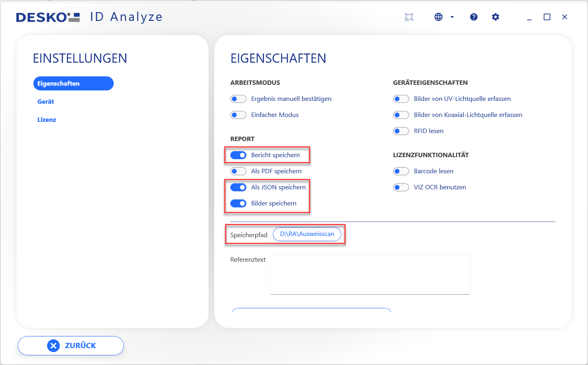The image size is (588, 365).
Task: Toggle Bericht speichern switch
Action: (x=238, y=155)
